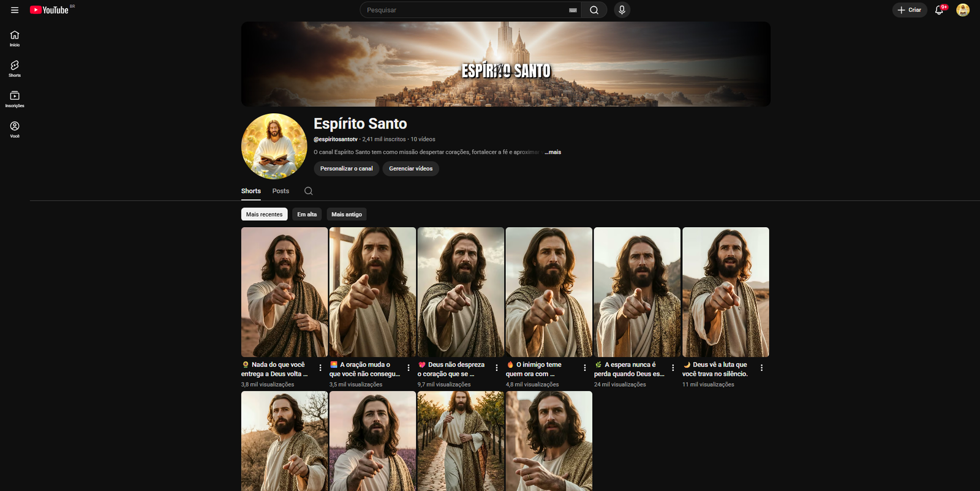Open the hamburger guide menu
Screen dimensions: 980x491
[x=15, y=10]
